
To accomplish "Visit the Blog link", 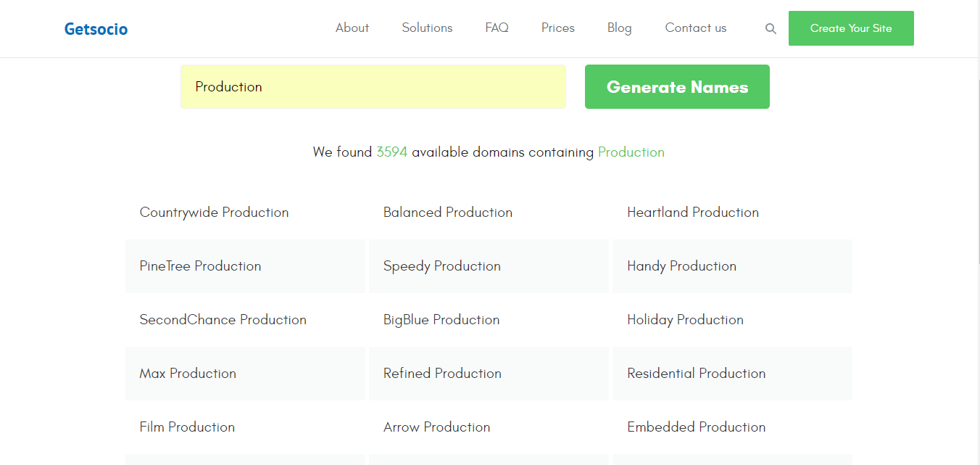I will [620, 28].
